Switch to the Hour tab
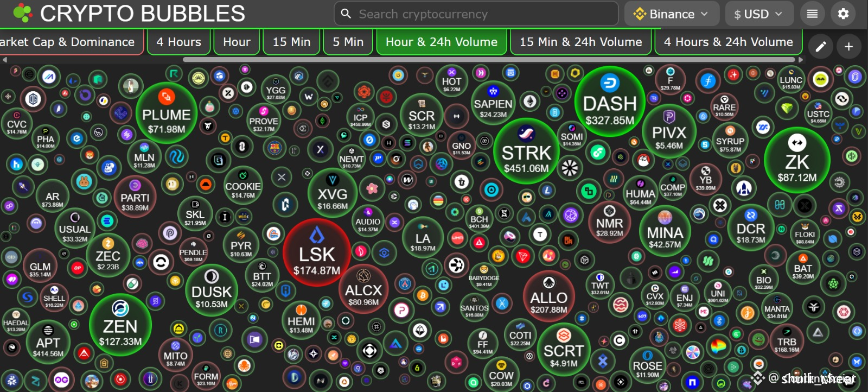868x392 pixels. [237, 42]
